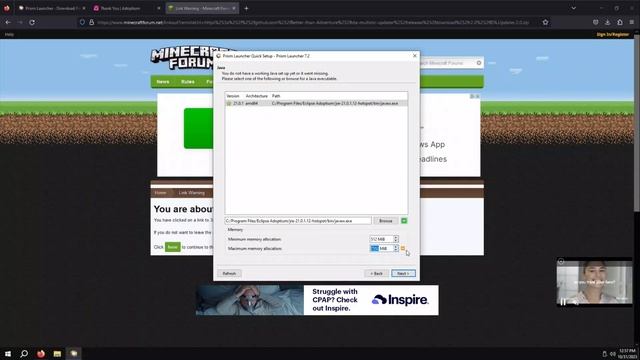
Task: Click the Firefox taskbar icon
Action: [41, 353]
